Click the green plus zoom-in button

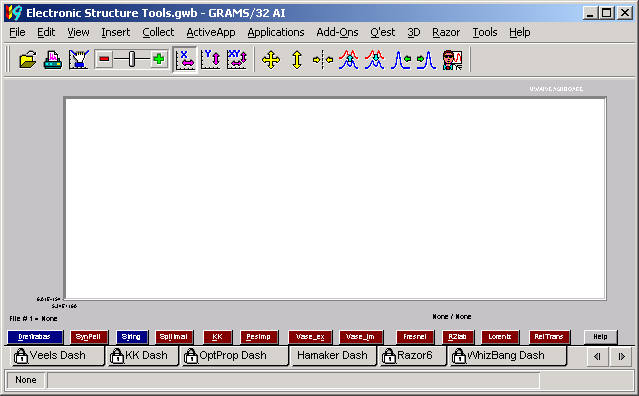click(159, 59)
